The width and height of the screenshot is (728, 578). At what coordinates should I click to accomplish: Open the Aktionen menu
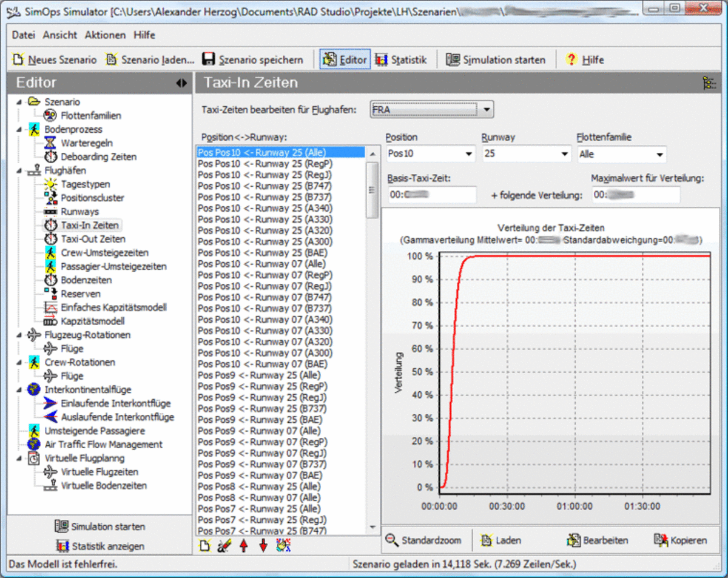105,35
